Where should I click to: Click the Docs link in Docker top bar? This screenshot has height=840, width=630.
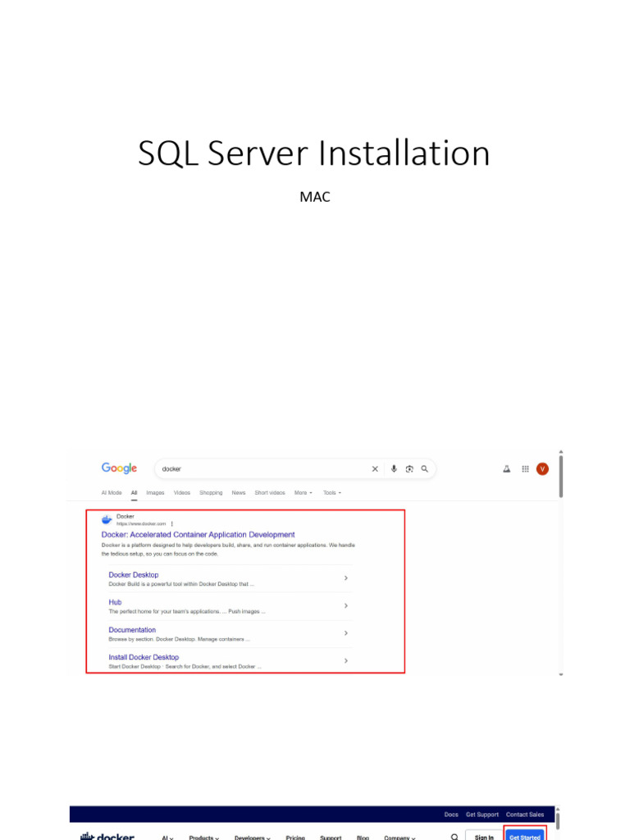tap(451, 815)
